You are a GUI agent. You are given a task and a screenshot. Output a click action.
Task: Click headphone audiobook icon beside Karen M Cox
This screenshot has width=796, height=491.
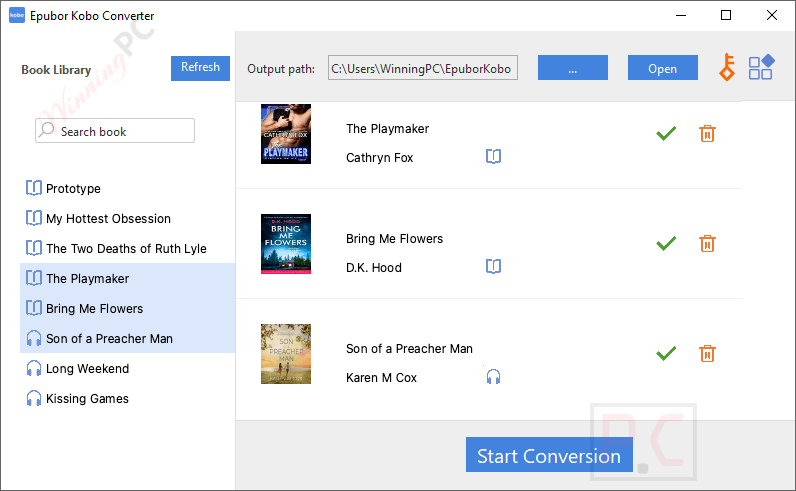pos(493,377)
